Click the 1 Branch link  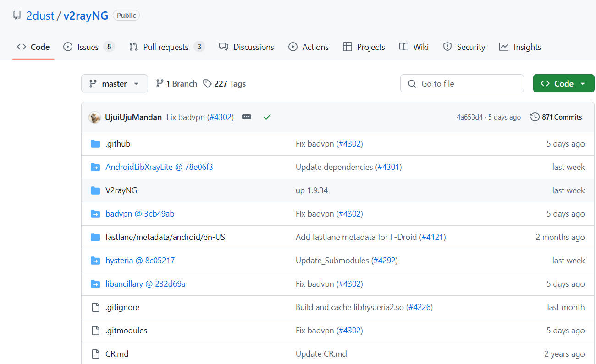pyautogui.click(x=177, y=84)
